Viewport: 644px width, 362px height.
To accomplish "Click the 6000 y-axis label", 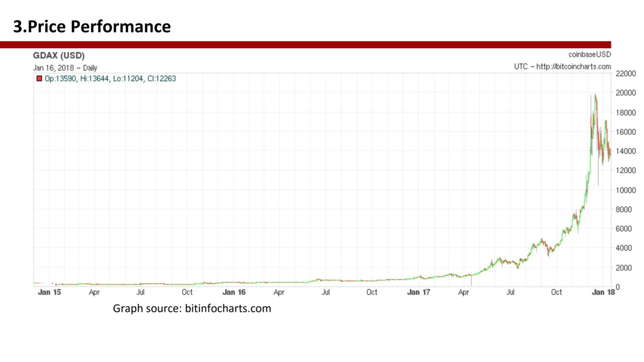I will tap(624, 229).
